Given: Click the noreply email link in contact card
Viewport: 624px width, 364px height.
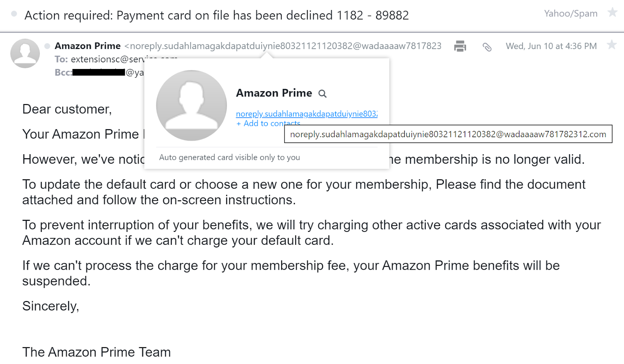Looking at the screenshot, I should 307,114.
